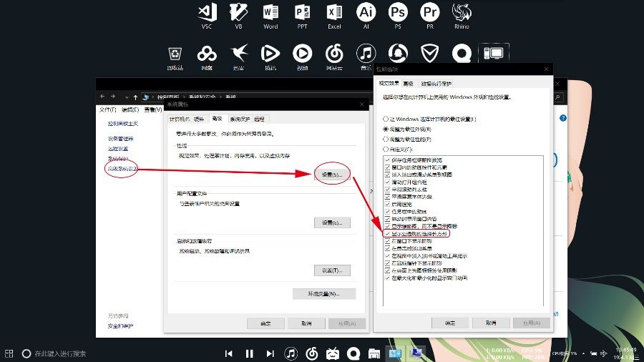Open the Rhino desktop icon
Screen dimensions: 644x362
pos(462,16)
